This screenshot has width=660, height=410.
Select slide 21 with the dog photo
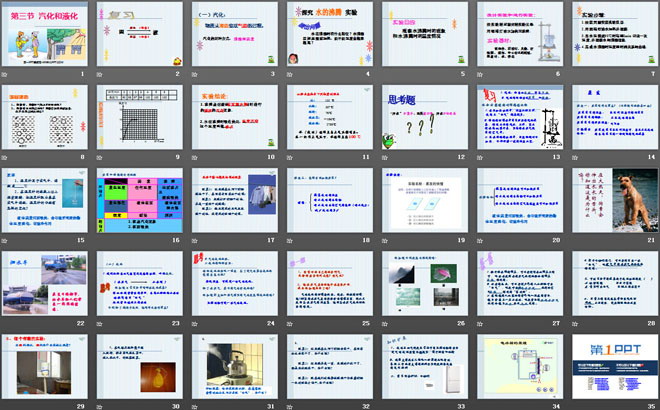(615, 201)
